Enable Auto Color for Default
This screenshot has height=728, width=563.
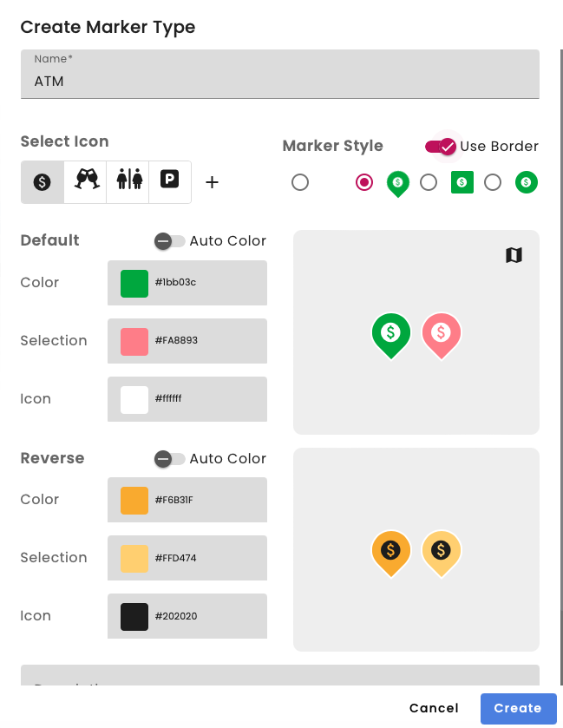168,241
